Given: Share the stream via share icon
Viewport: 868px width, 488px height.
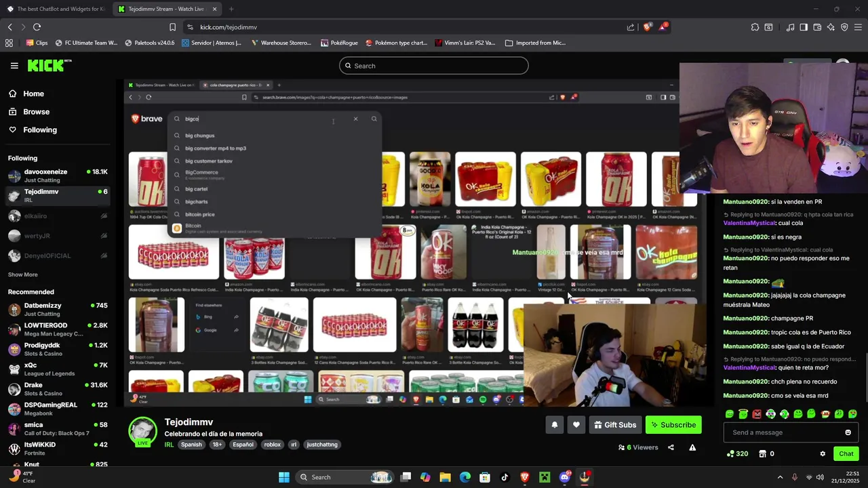Looking at the screenshot, I should [x=671, y=447].
